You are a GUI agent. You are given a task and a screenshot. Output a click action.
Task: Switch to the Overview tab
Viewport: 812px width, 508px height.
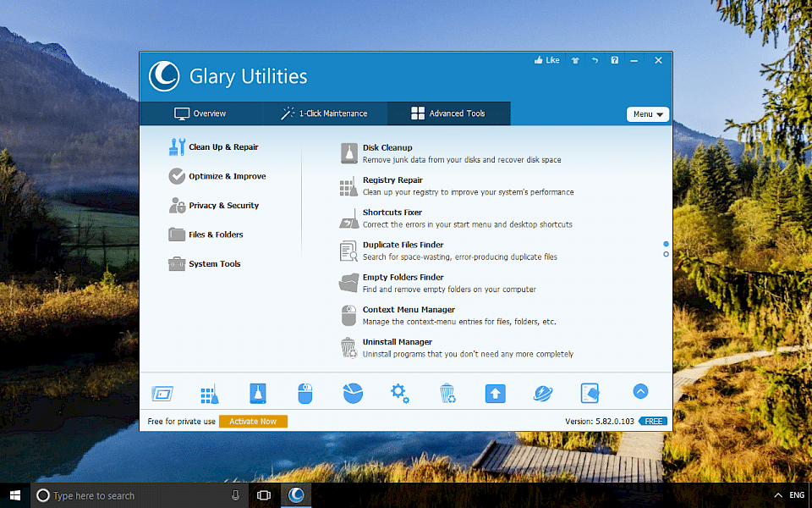[200, 113]
